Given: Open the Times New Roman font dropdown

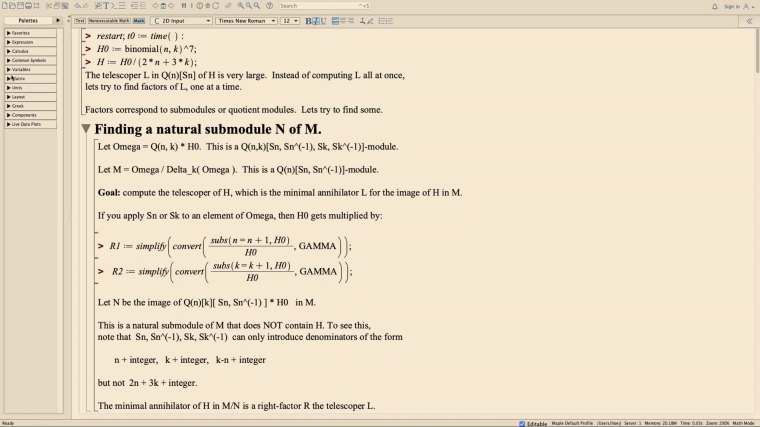Looking at the screenshot, I should (246, 21).
